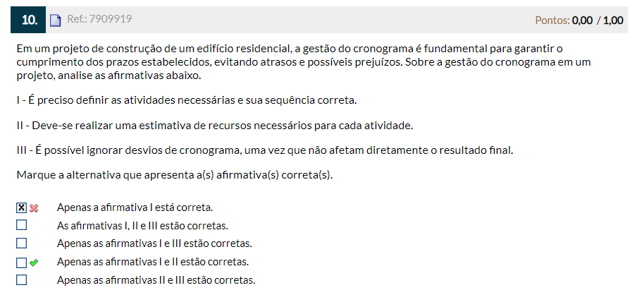Select the text 'Apenas as afirmativas I e II estão corretas'
The width and height of the screenshot is (644, 295).
pos(152,262)
